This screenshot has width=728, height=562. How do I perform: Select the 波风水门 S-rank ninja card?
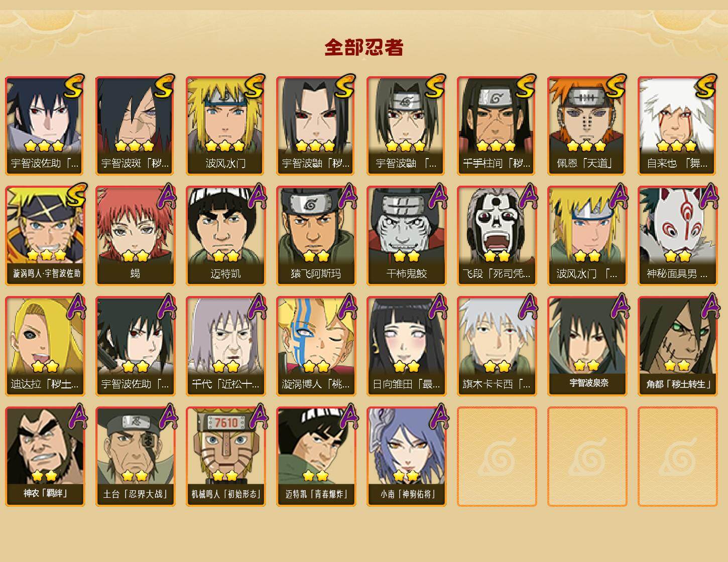[226, 125]
